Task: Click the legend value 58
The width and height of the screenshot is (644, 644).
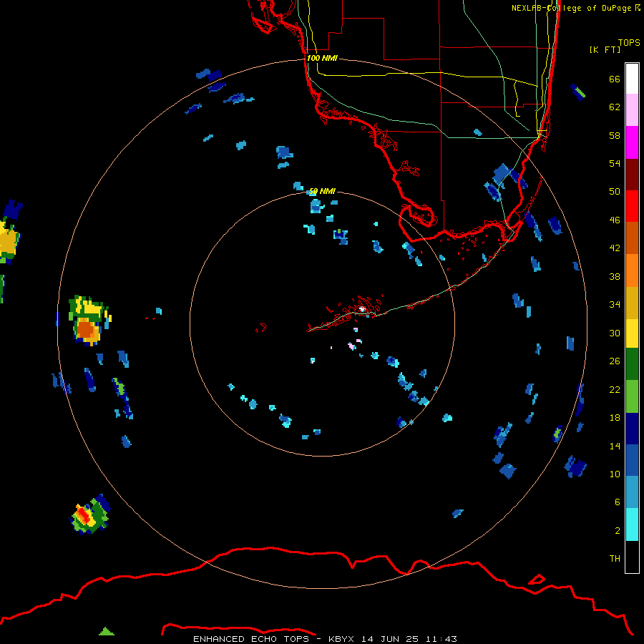Action: pyautogui.click(x=615, y=135)
